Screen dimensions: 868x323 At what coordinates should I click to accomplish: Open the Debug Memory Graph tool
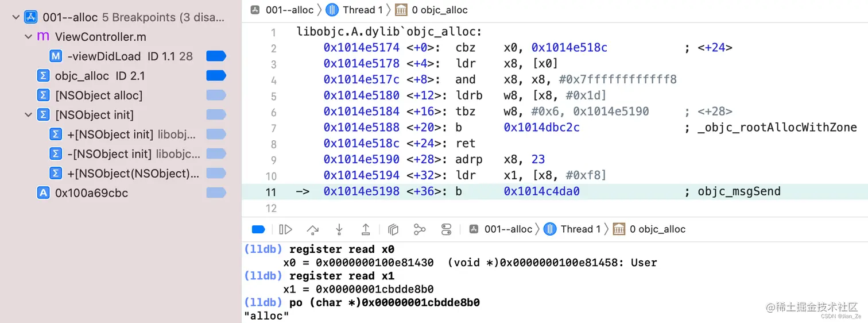pos(420,229)
